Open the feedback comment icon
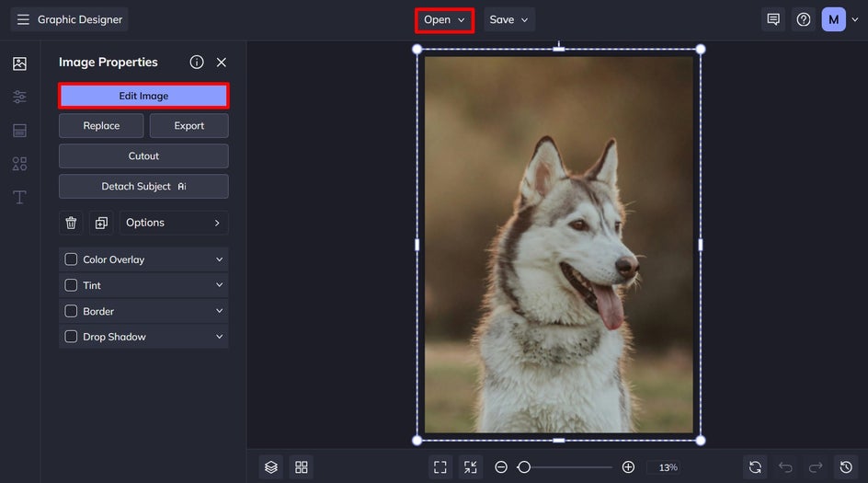 coord(773,19)
